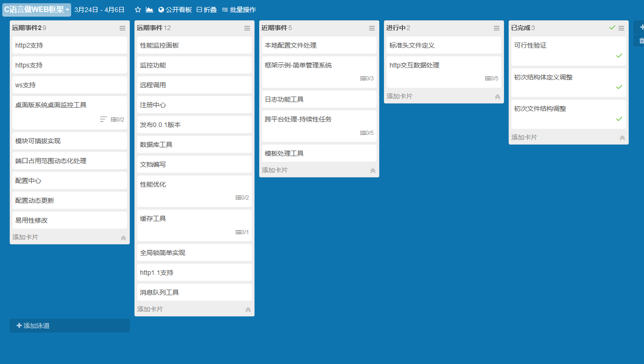Star the C语言做WEB框架 board

137,9
